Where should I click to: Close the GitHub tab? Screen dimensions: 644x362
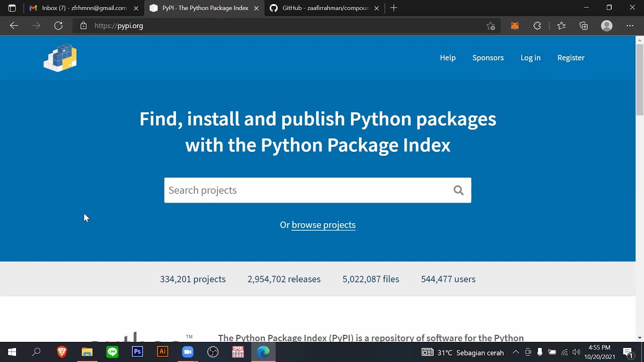click(x=376, y=8)
